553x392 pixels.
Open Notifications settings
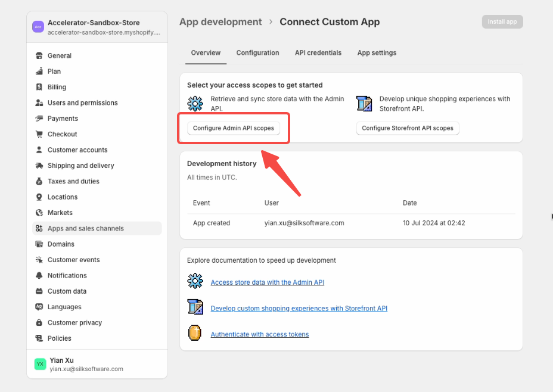tap(97, 275)
